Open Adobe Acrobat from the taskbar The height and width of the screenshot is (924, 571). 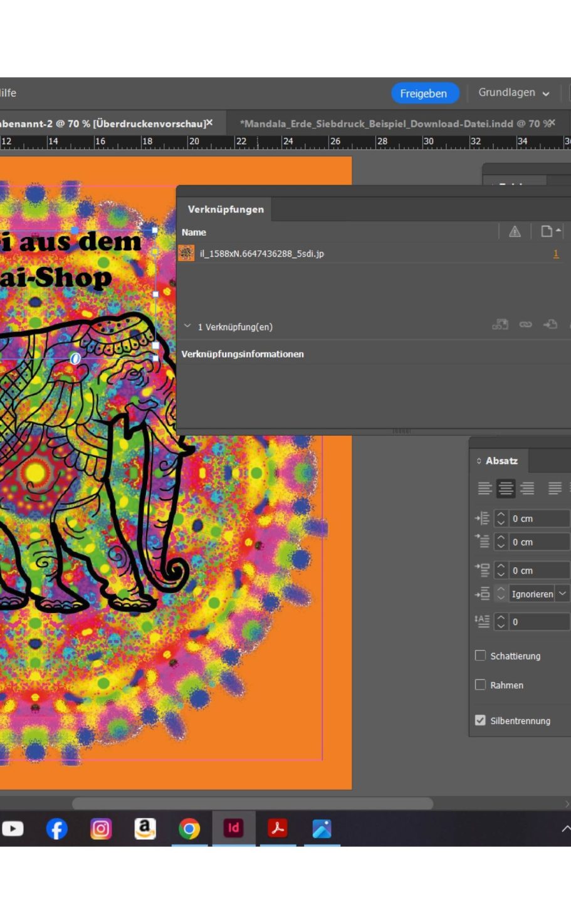[x=278, y=829]
